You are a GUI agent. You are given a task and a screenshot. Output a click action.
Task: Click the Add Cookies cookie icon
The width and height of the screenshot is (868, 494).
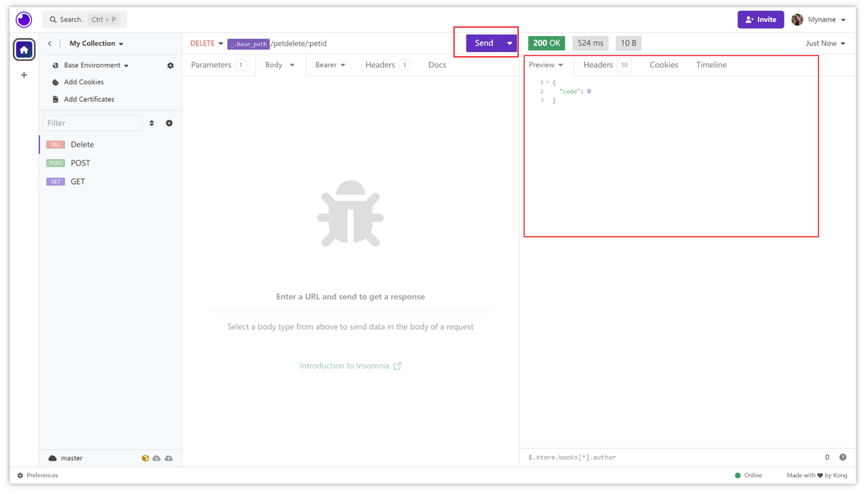tap(56, 82)
